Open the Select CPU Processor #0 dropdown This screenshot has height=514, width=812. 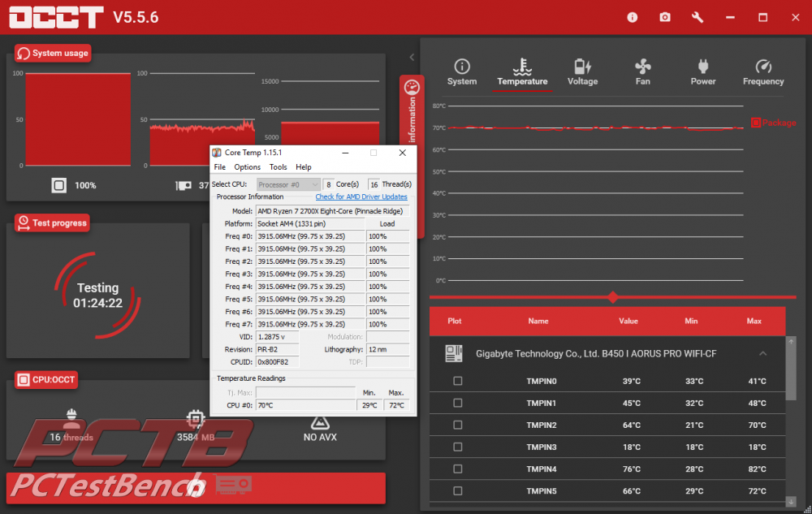coord(288,184)
